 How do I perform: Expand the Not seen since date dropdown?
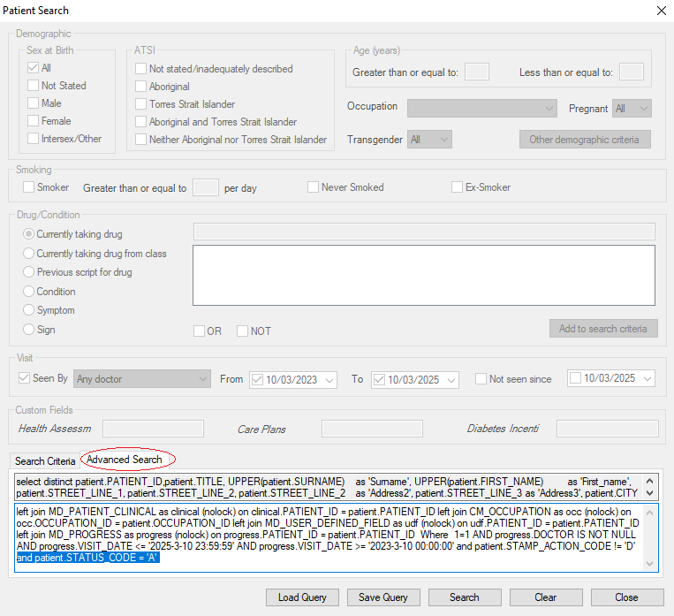coord(647,379)
